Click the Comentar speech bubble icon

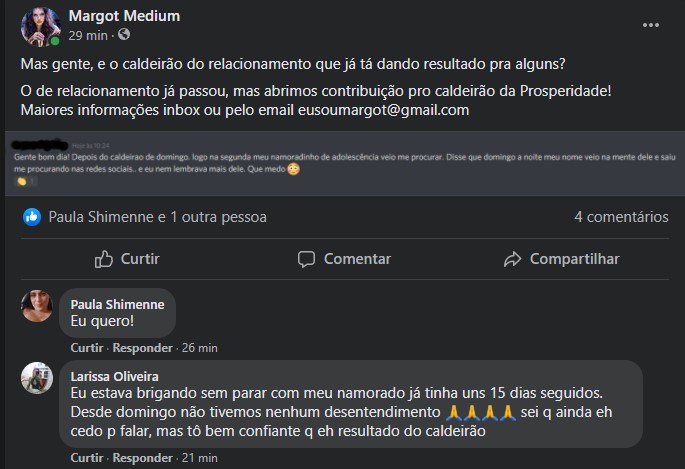[305, 259]
